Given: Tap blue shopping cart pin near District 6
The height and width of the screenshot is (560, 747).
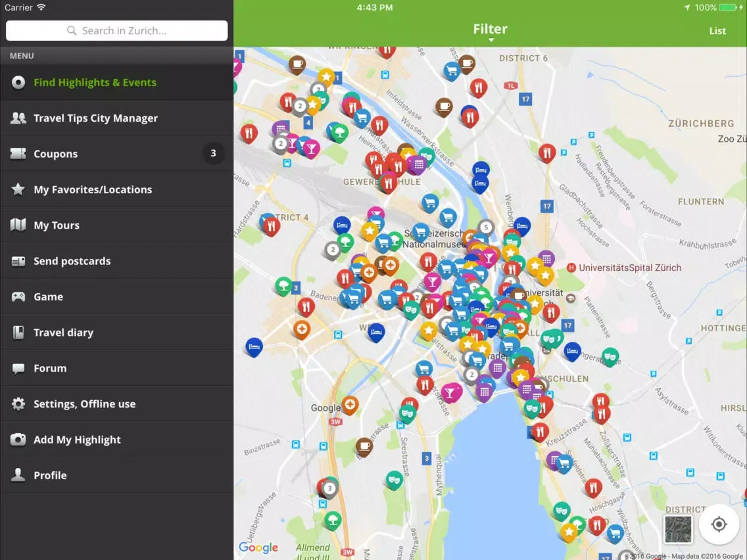Looking at the screenshot, I should point(452,72).
